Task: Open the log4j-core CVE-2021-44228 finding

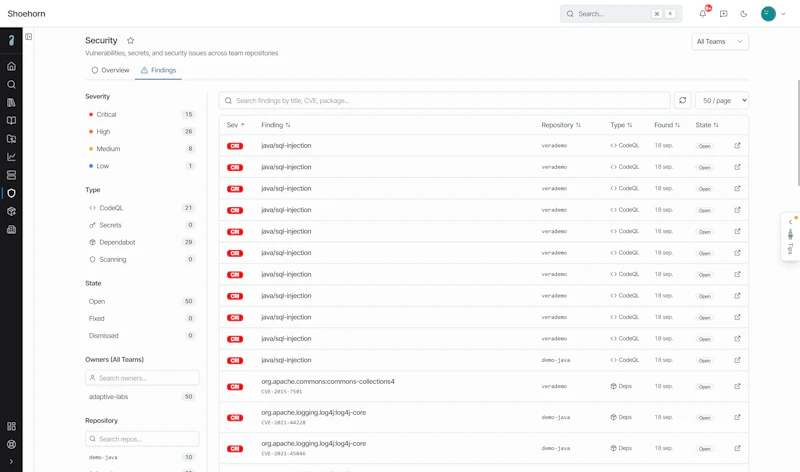Action: click(x=313, y=413)
